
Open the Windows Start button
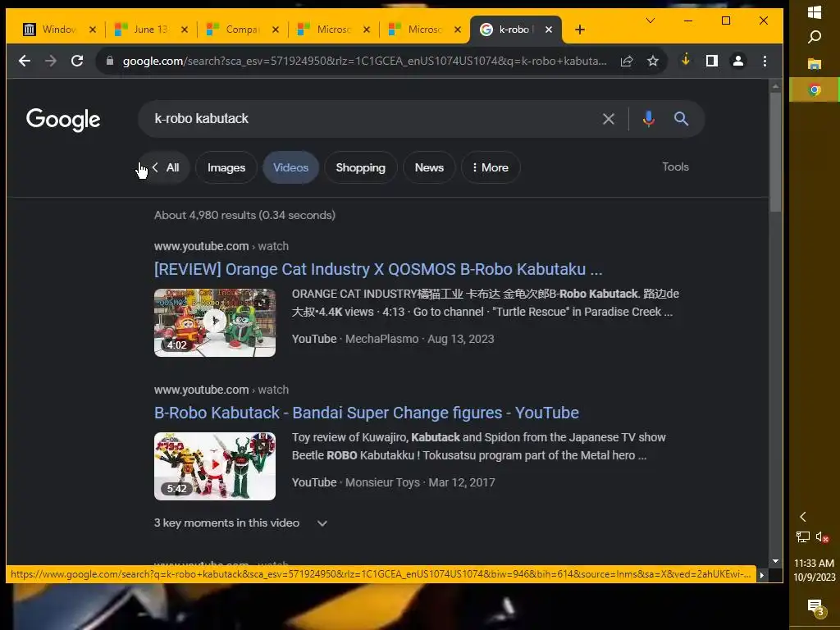point(815,12)
